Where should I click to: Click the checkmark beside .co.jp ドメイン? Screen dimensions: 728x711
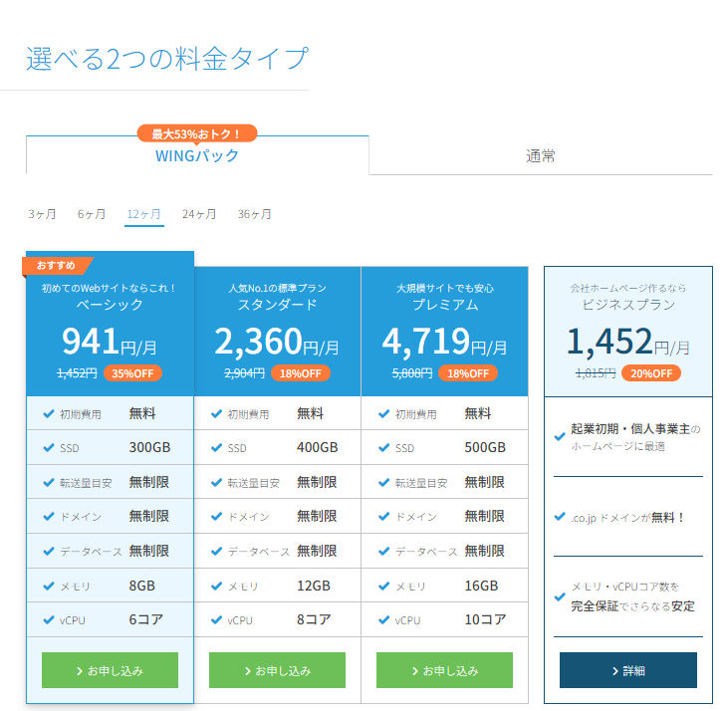pos(561,517)
